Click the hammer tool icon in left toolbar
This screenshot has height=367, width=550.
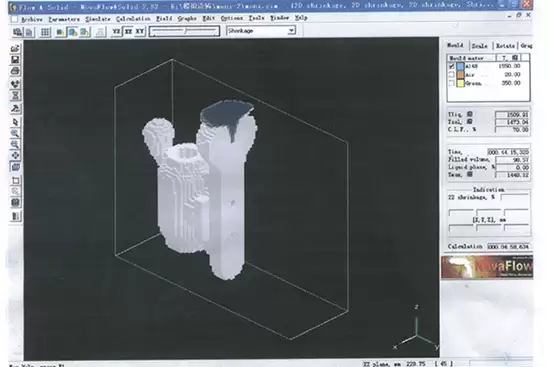click(x=15, y=108)
